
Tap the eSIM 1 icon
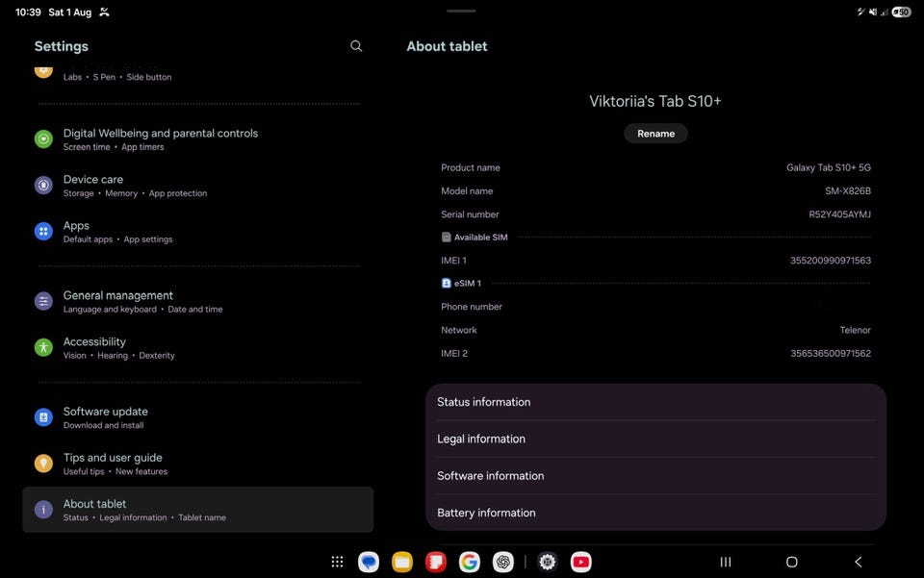click(446, 283)
